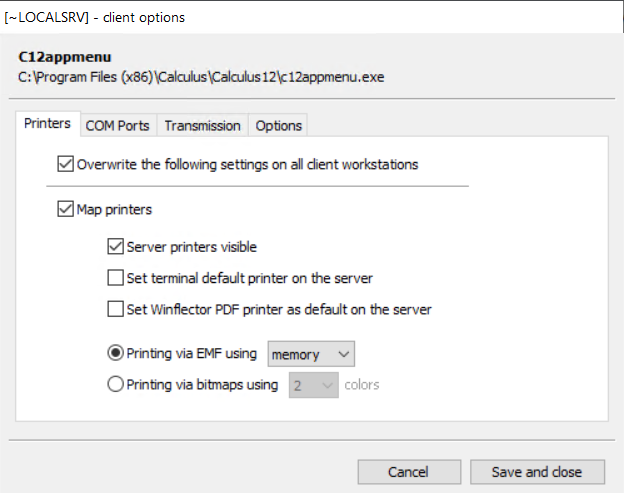The image size is (624, 493).
Task: Check Set Winflector PDF printer as default
Action: coord(116,310)
